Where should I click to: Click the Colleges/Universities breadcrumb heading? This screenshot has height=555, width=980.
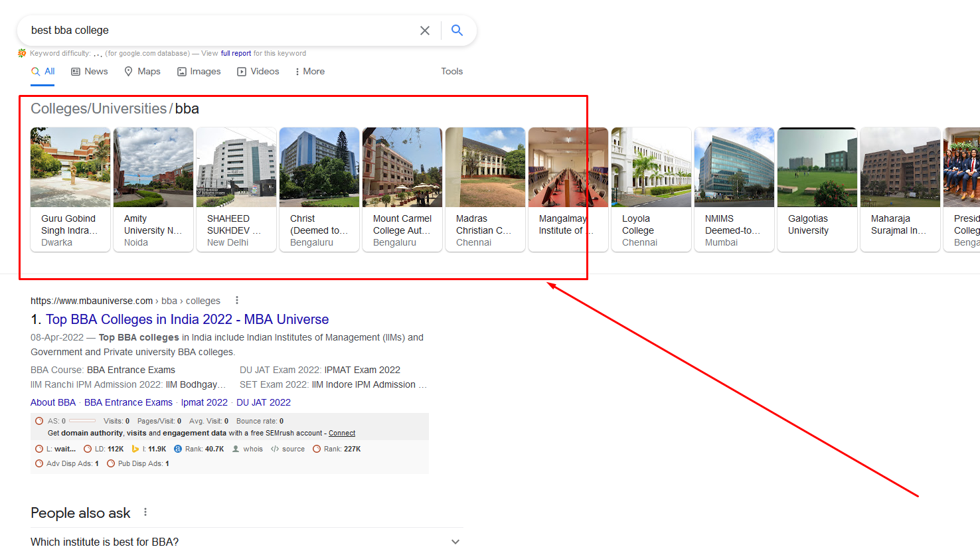tap(99, 109)
